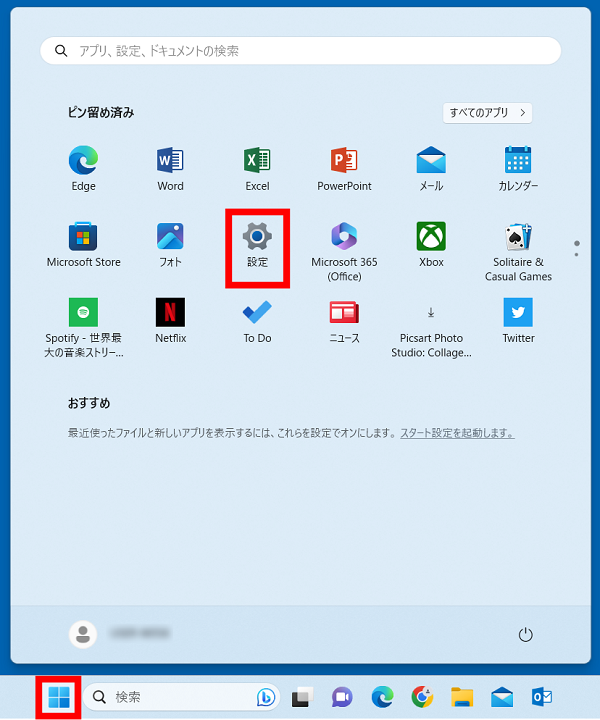Open Edge from the taskbar
The height and width of the screenshot is (720, 600).
(382, 698)
